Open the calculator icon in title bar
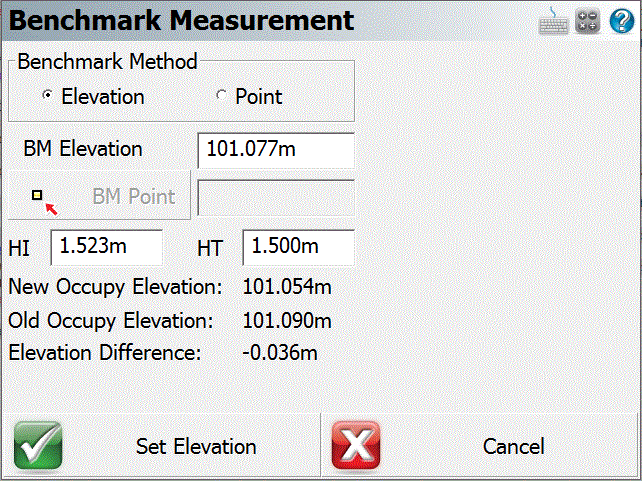The width and height of the screenshot is (642, 481). click(x=587, y=22)
